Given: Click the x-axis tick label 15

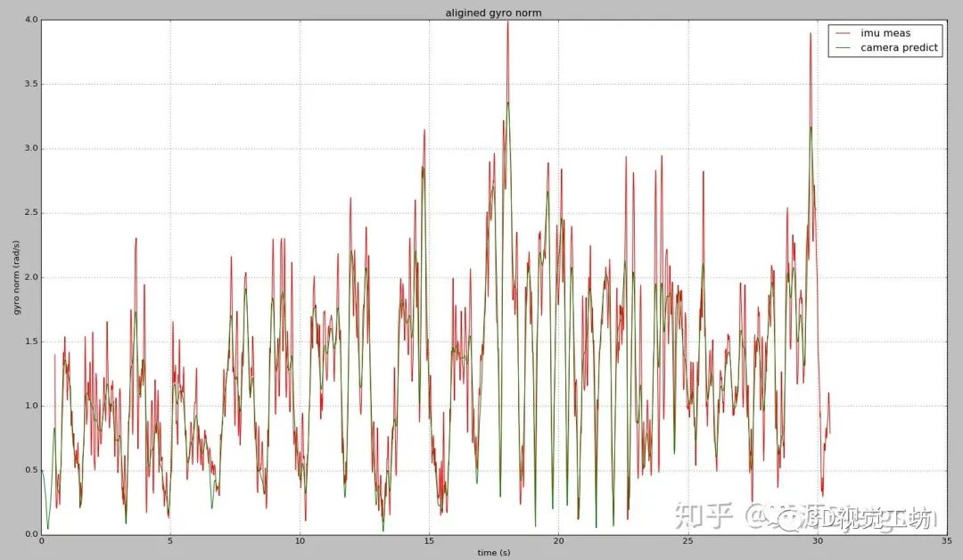Looking at the screenshot, I should 429,540.
